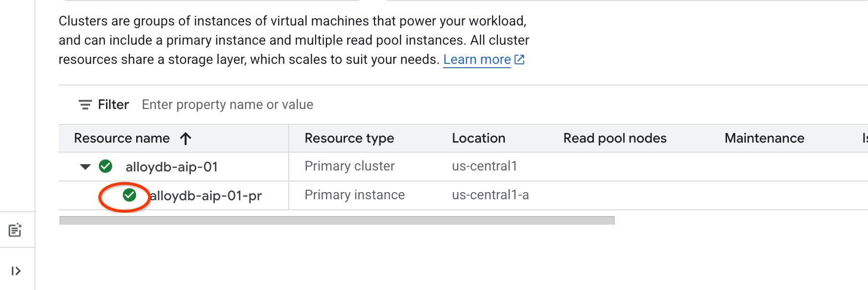Click the green status check for alloydb-aip-01-pr
The height and width of the screenshot is (290, 868).
[x=129, y=195]
